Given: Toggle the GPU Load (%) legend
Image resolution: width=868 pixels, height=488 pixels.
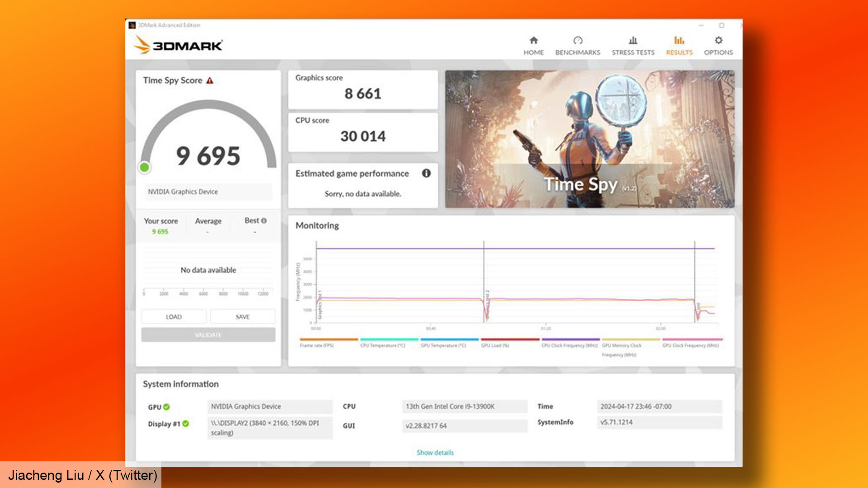Looking at the screenshot, I should click(510, 343).
